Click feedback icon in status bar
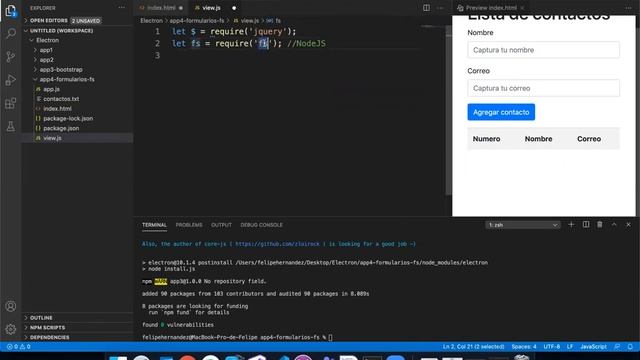This screenshot has width=640, height=360. (617, 347)
